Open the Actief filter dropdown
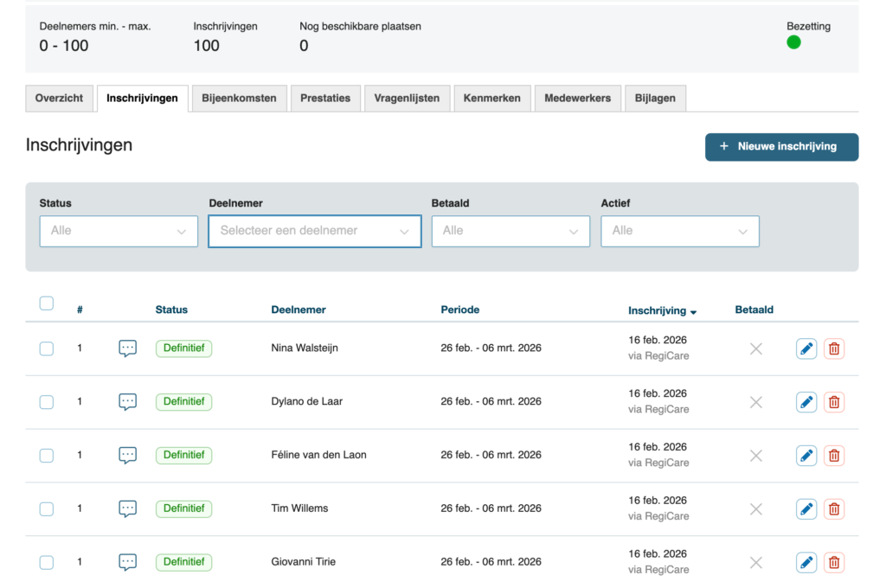Screen dimensions: 886x588 point(680,231)
